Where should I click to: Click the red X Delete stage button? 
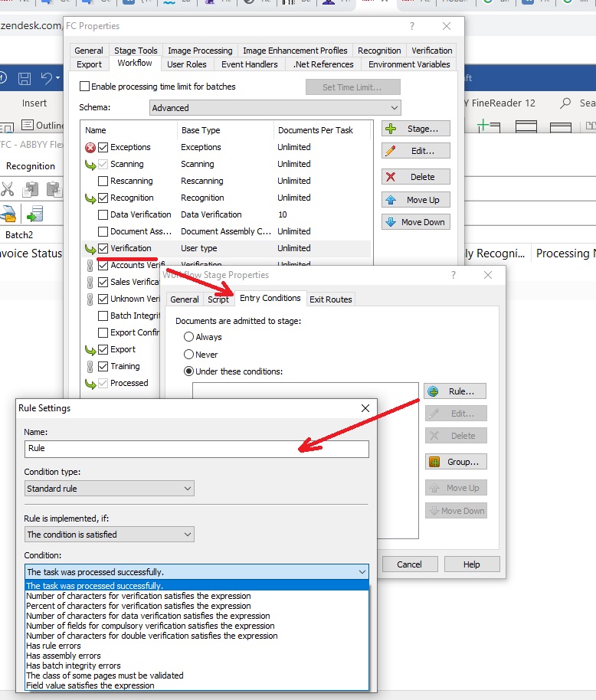415,177
